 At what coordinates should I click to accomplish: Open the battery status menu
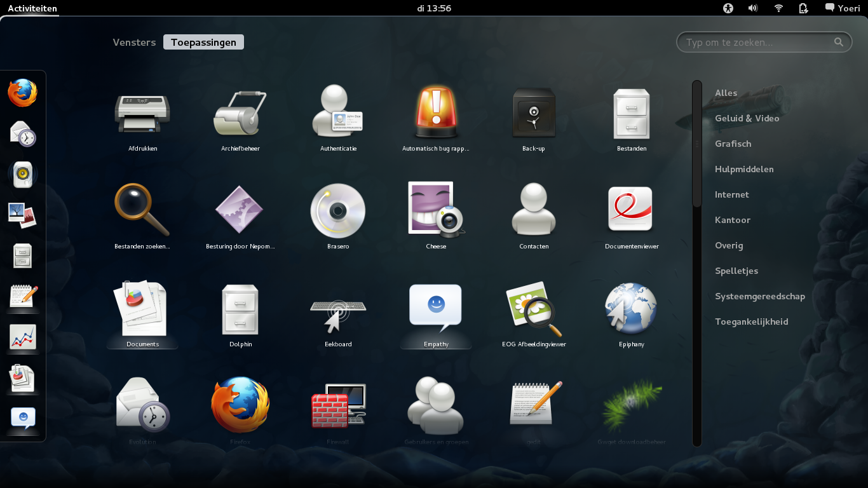pos(803,8)
